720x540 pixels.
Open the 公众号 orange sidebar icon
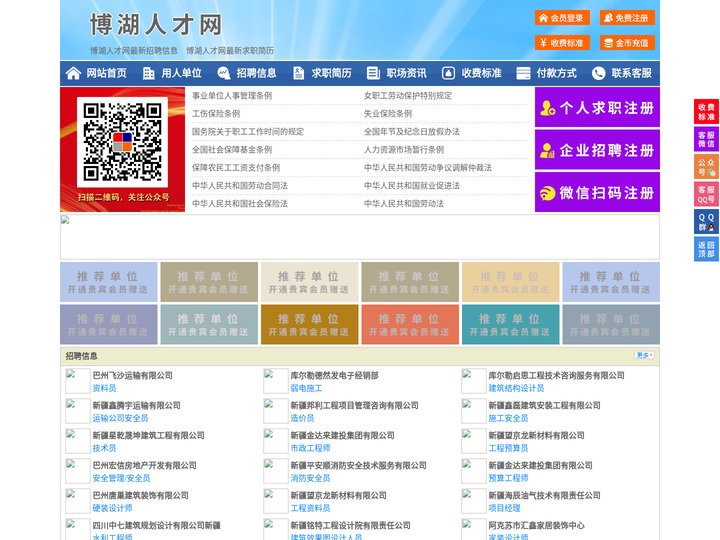pos(706,167)
